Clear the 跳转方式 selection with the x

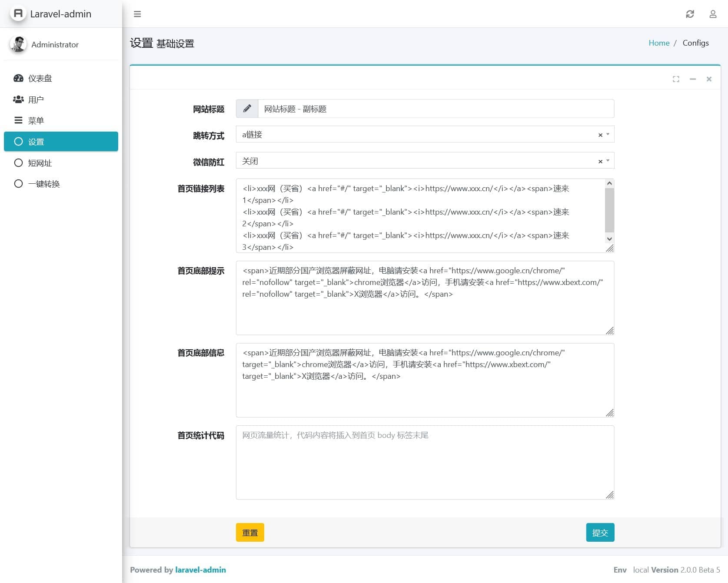(600, 135)
